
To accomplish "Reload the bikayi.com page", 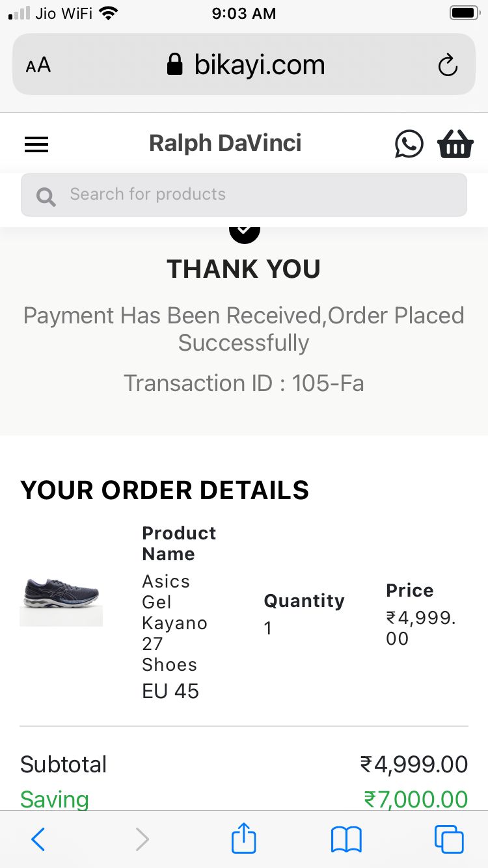I will [x=448, y=65].
